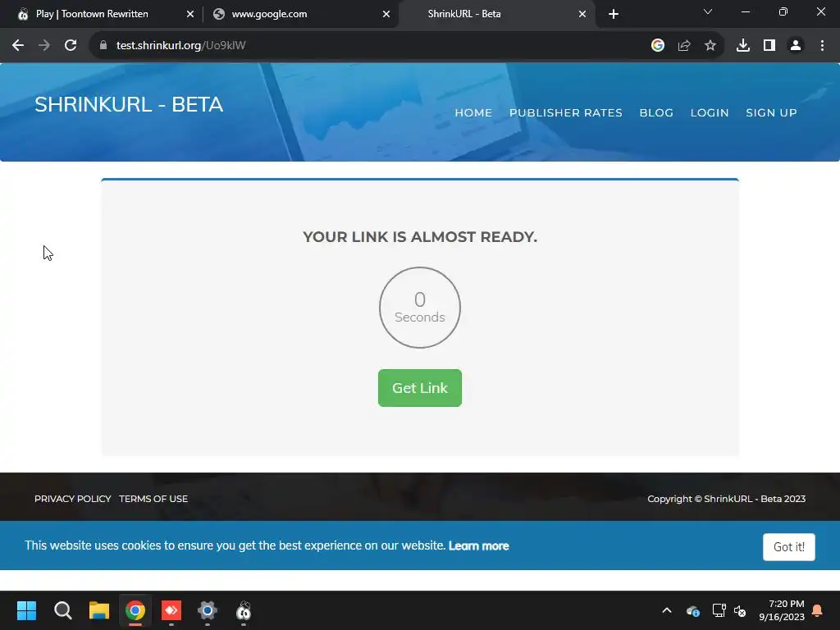Open the gear settings taskbar app
Viewport: 840px width, 630px height.
pyautogui.click(x=208, y=610)
